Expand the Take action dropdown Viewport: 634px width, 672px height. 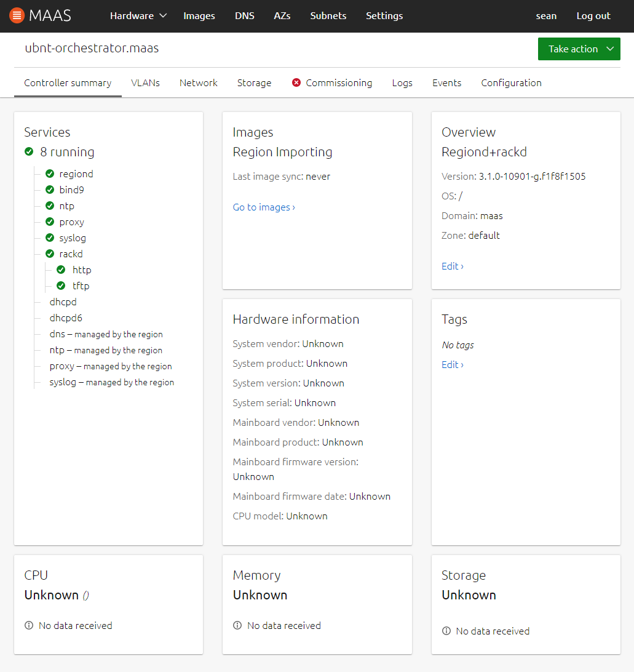(x=579, y=49)
